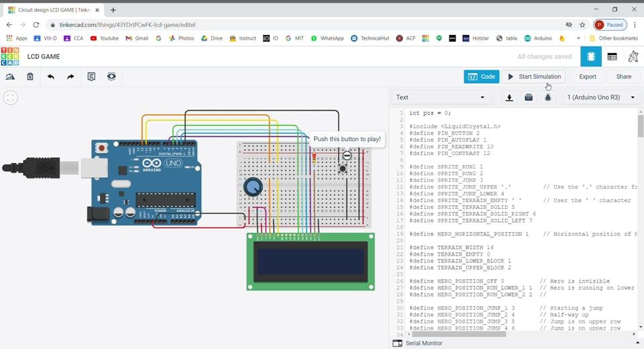Toggle the notes visibility eye icon
644x349 pixels.
pos(111,77)
